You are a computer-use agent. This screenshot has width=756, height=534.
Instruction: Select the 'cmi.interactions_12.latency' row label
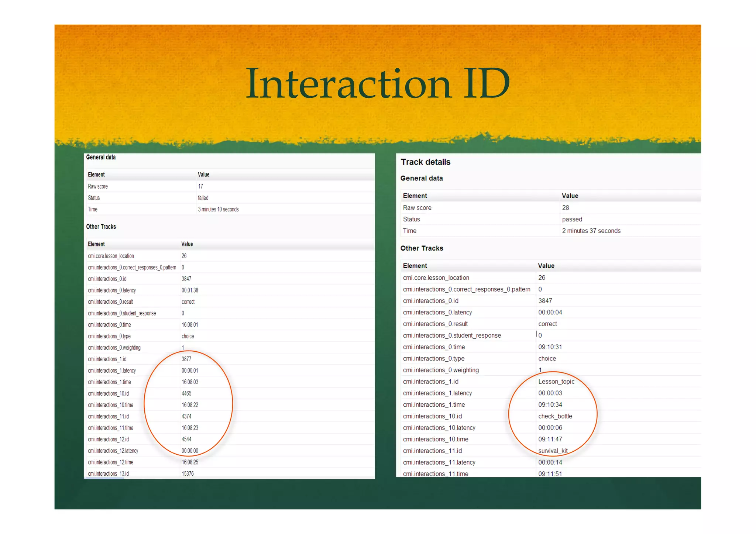(113, 451)
